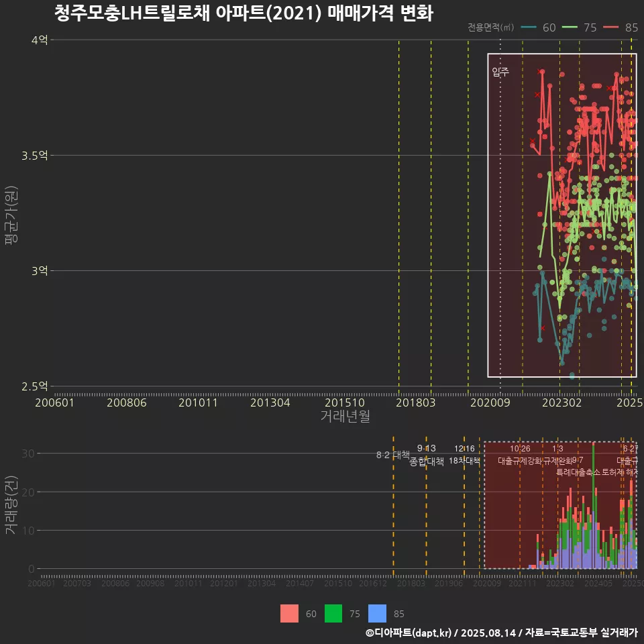Click the '0' tick on volume axis

[32, 569]
